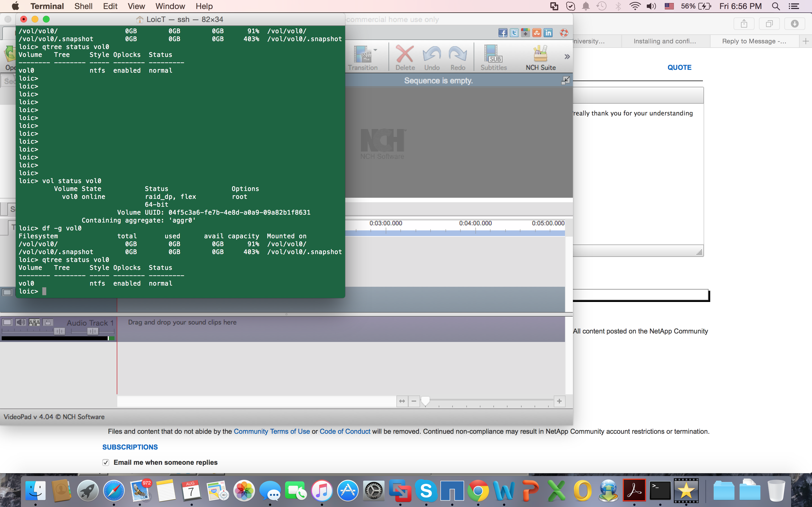Mute Audio Track 1 with speaker toggle
Image resolution: width=812 pixels, height=507 pixels.
[21, 322]
